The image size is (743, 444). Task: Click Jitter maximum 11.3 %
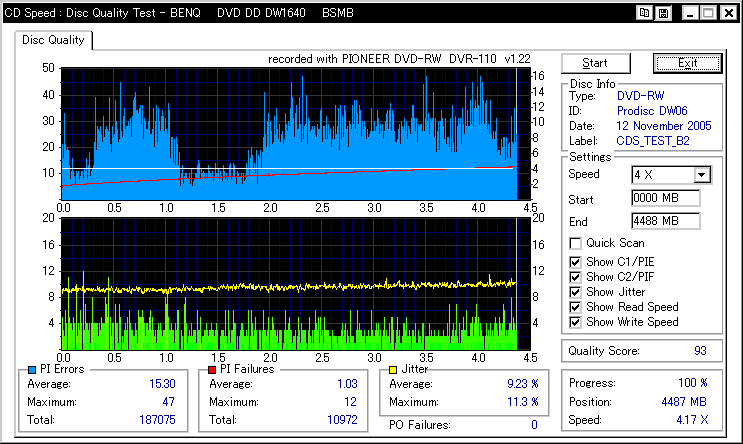[x=523, y=402]
